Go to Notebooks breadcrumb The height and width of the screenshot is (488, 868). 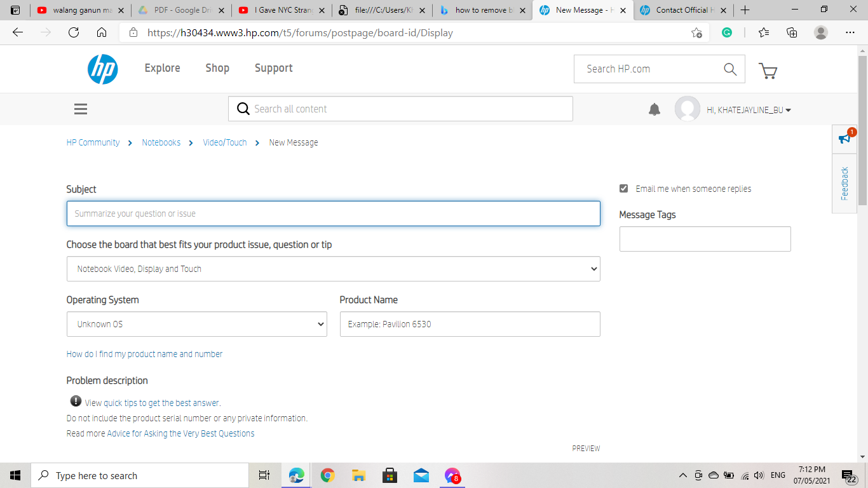coord(161,142)
